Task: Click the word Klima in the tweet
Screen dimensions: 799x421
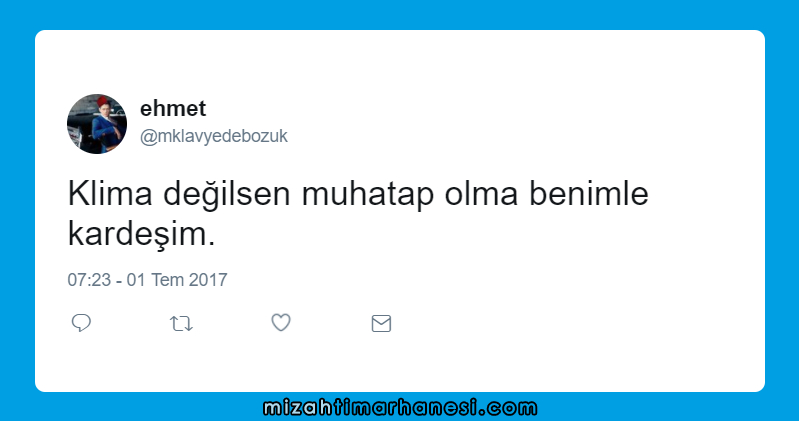Action: click(110, 194)
